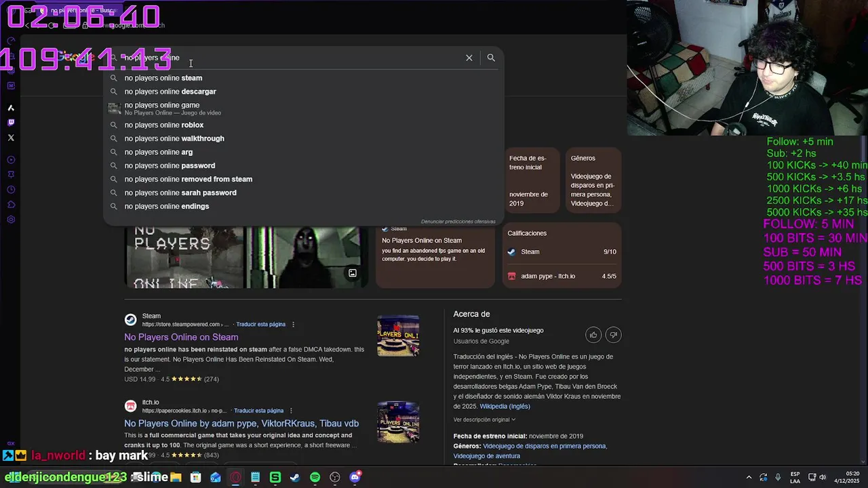Switch the ESP LAA keyboard language indicator
Screen dimensions: 868x488
795,477
